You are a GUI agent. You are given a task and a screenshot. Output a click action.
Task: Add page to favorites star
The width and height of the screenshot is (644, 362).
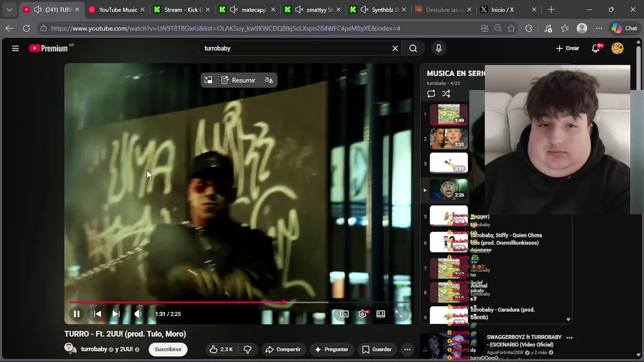click(x=512, y=29)
